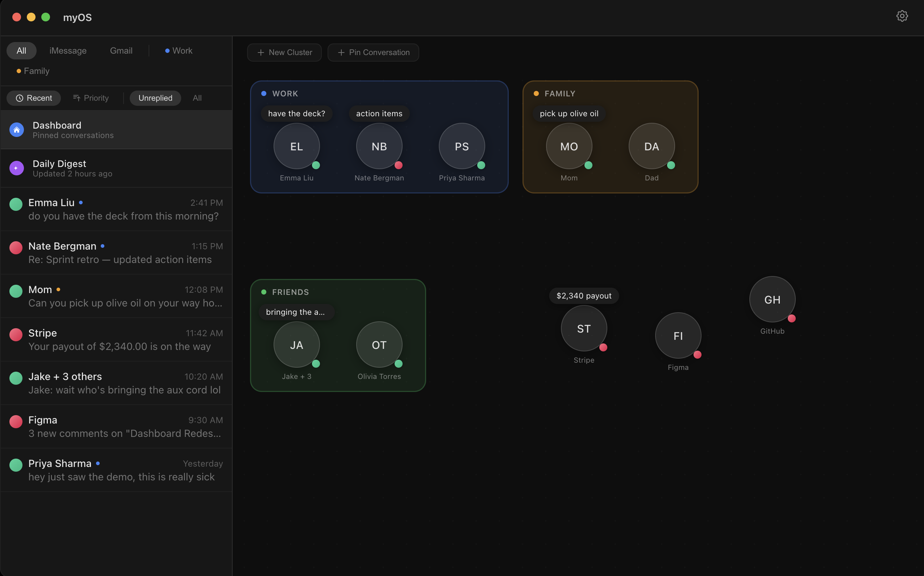Click the blue color dot on the Work cluster
The width and height of the screenshot is (924, 576).
tap(263, 93)
